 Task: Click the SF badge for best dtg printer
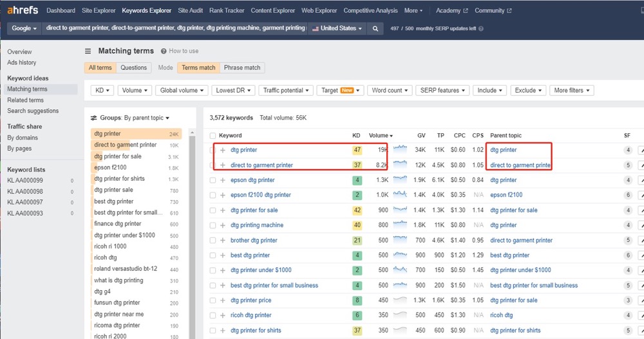tap(627, 255)
